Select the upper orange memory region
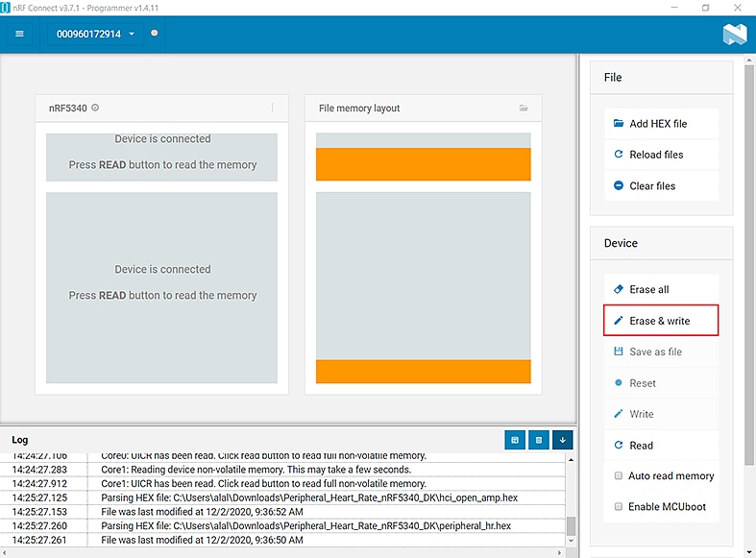Image resolution: width=756 pixels, height=558 pixels. pyautogui.click(x=424, y=164)
